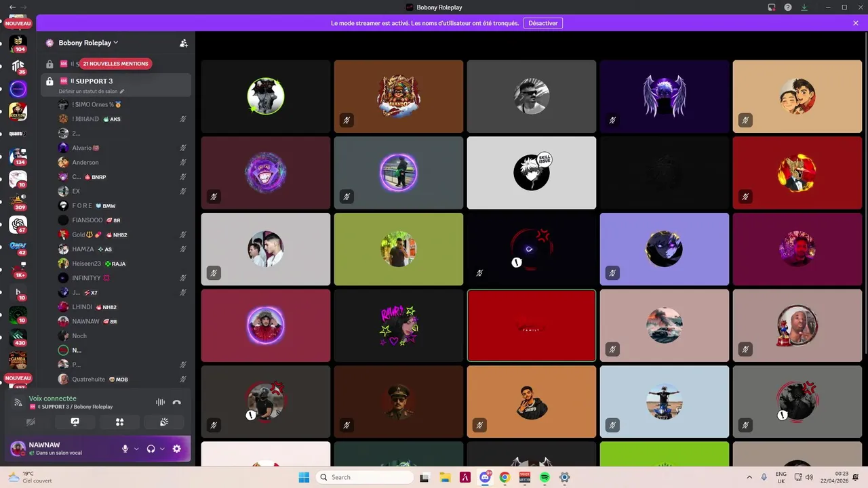Disconnect from the voice channel
Screen dimensions: 868x488
point(176,402)
